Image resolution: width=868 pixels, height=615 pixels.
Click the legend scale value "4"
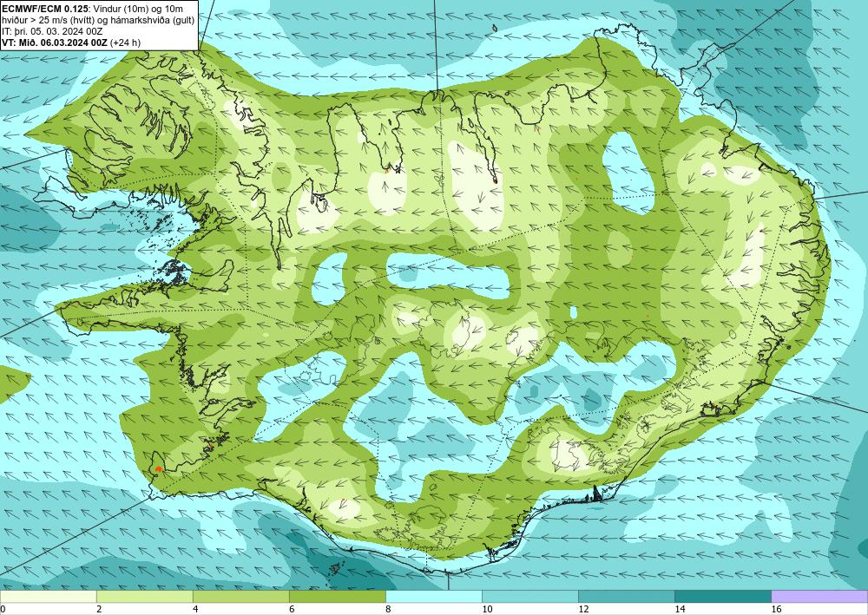[x=195, y=609]
